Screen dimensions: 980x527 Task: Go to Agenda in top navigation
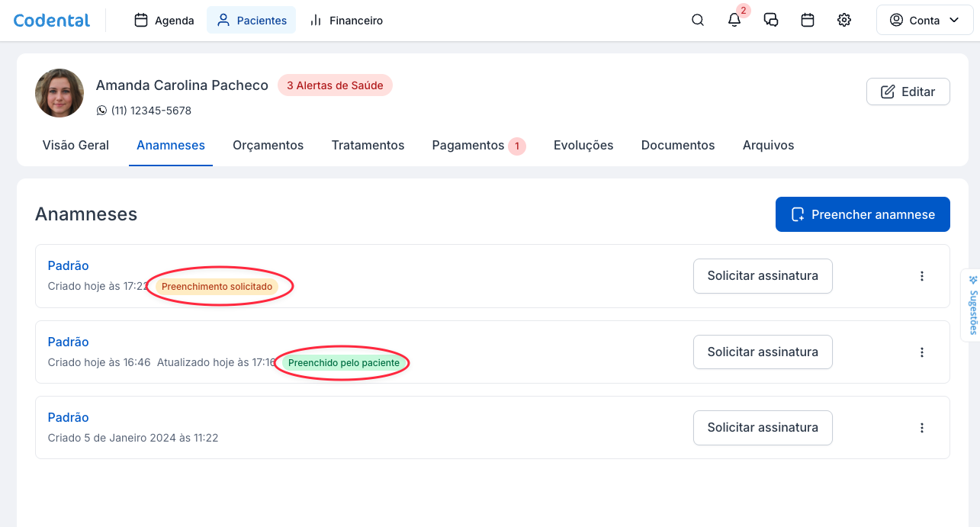(x=164, y=21)
